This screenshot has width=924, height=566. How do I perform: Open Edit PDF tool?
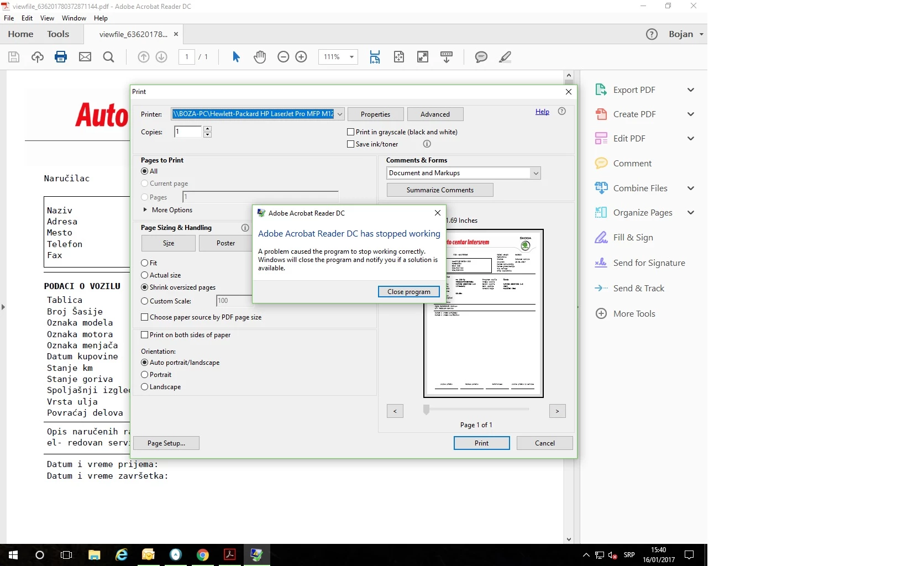pyautogui.click(x=629, y=139)
